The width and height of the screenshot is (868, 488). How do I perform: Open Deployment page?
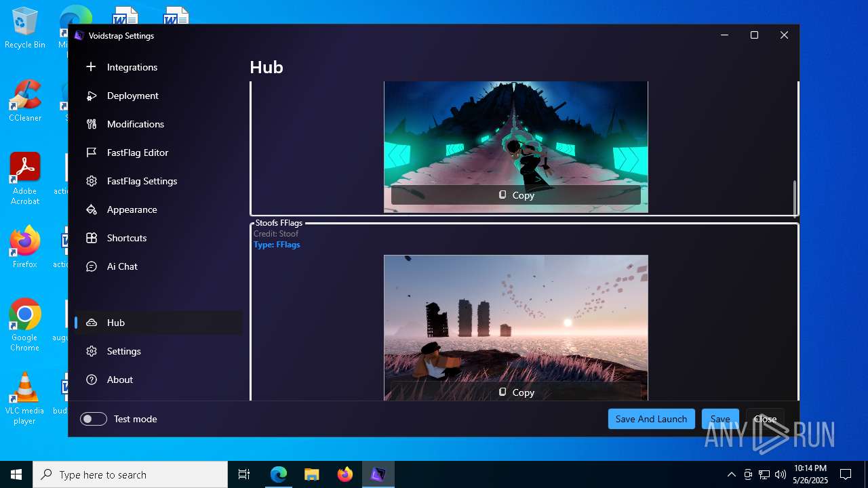pyautogui.click(x=159, y=96)
